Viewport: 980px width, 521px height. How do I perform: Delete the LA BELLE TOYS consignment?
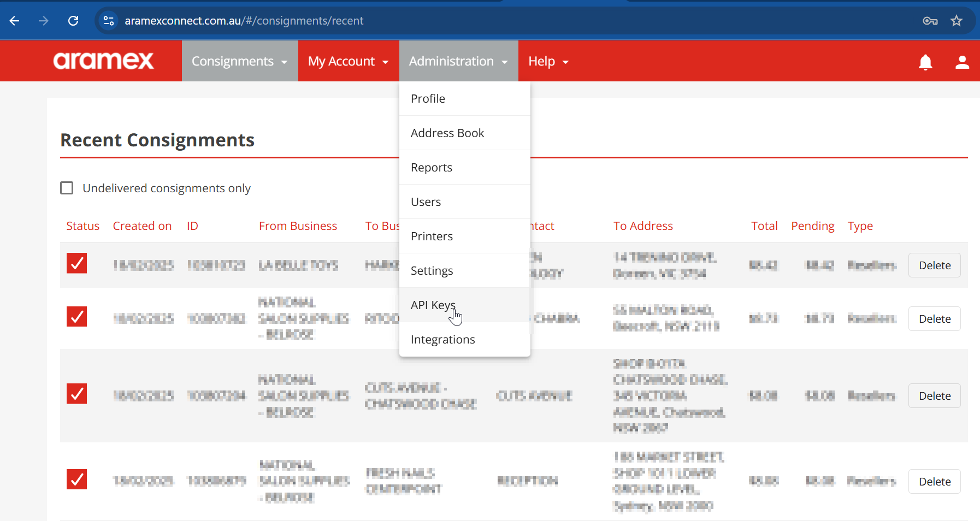(934, 265)
